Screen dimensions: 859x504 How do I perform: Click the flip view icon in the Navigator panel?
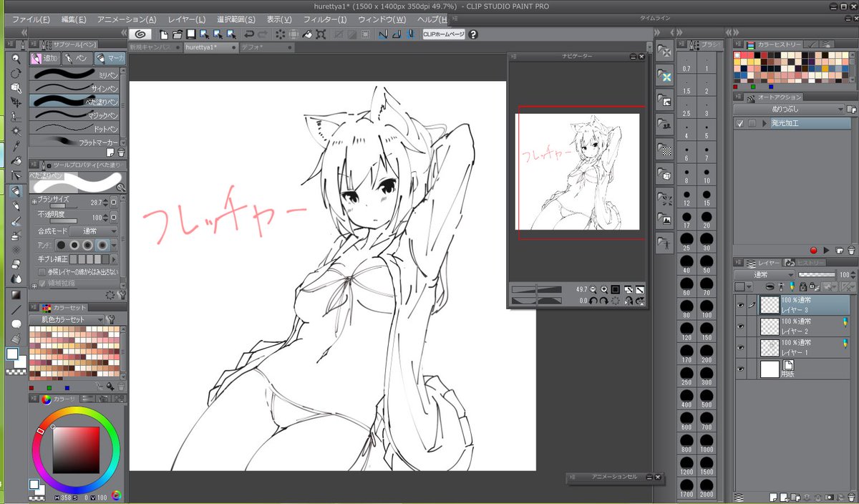628,301
